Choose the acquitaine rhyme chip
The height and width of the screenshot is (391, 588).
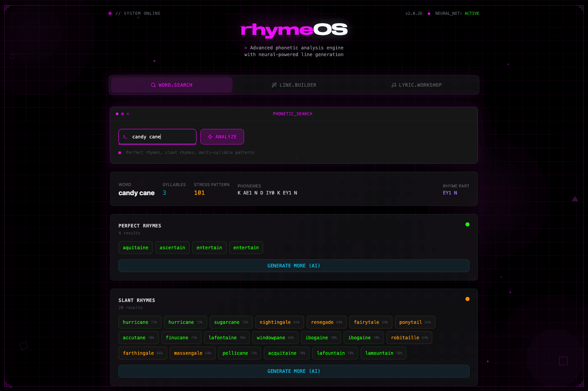pos(287,353)
